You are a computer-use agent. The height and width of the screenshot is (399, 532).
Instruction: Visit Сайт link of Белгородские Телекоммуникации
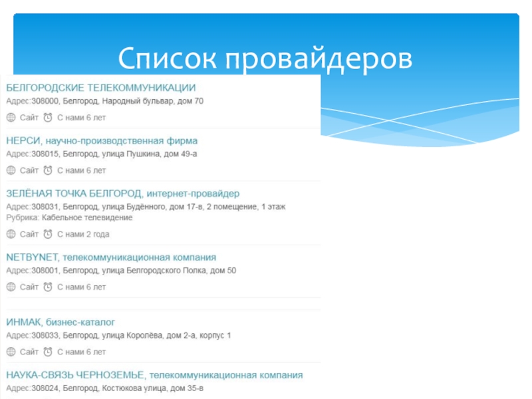pyautogui.click(x=29, y=118)
